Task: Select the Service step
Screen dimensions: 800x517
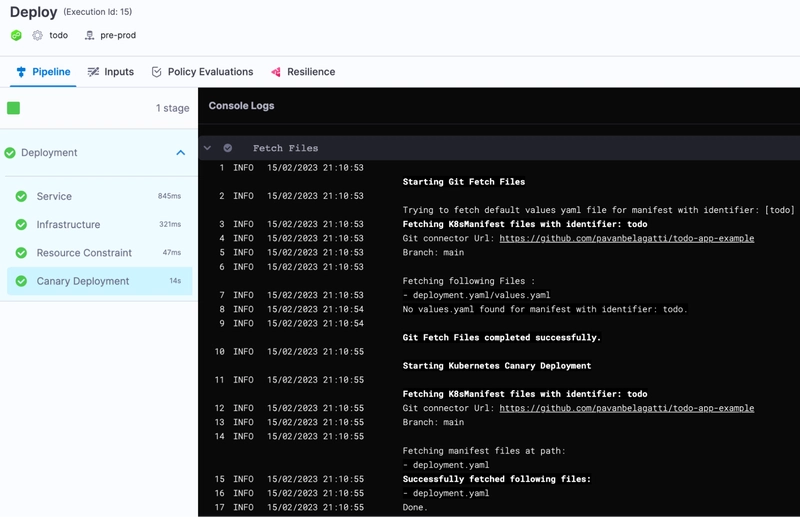Action: point(99,196)
